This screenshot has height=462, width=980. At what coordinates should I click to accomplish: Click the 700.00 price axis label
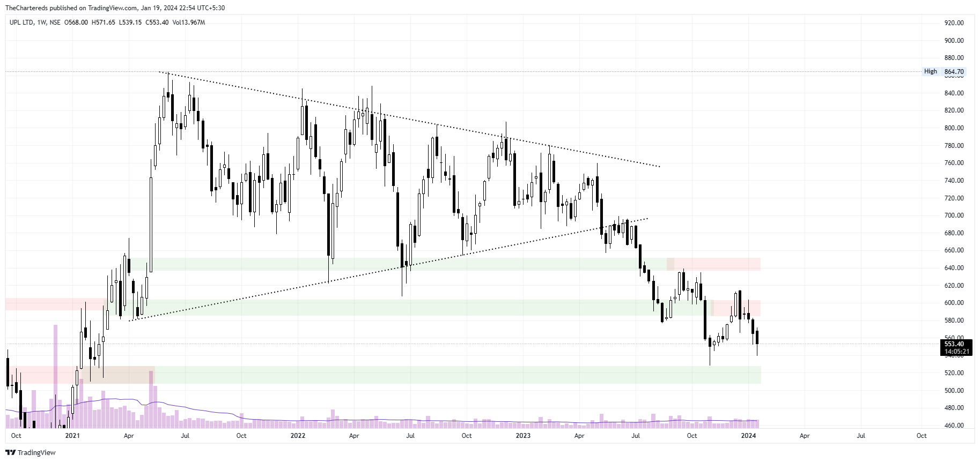(954, 215)
